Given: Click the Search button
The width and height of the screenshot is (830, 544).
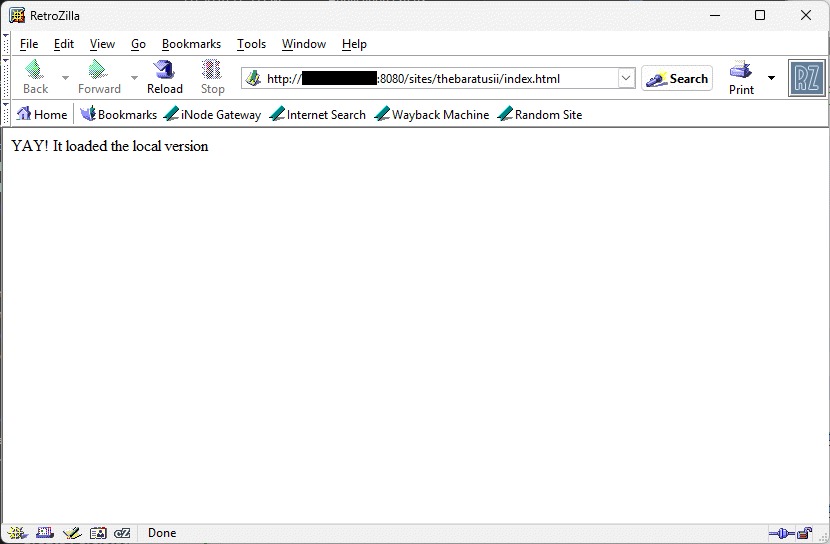Looking at the screenshot, I should [x=677, y=78].
